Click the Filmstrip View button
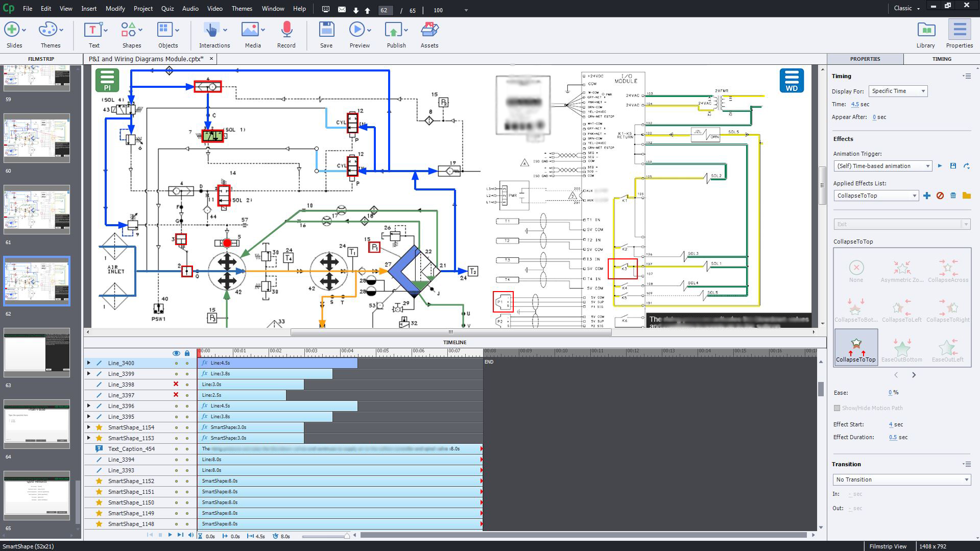This screenshot has height=551, width=980. (x=888, y=546)
